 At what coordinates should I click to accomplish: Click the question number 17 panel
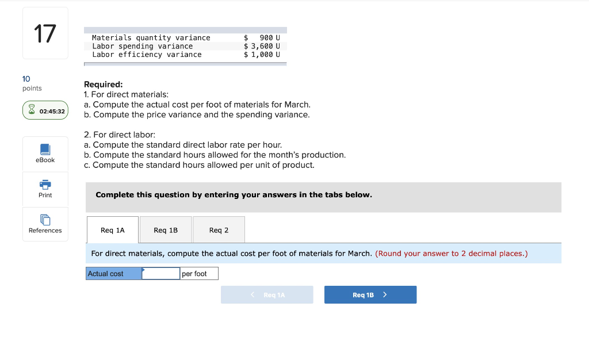click(45, 32)
